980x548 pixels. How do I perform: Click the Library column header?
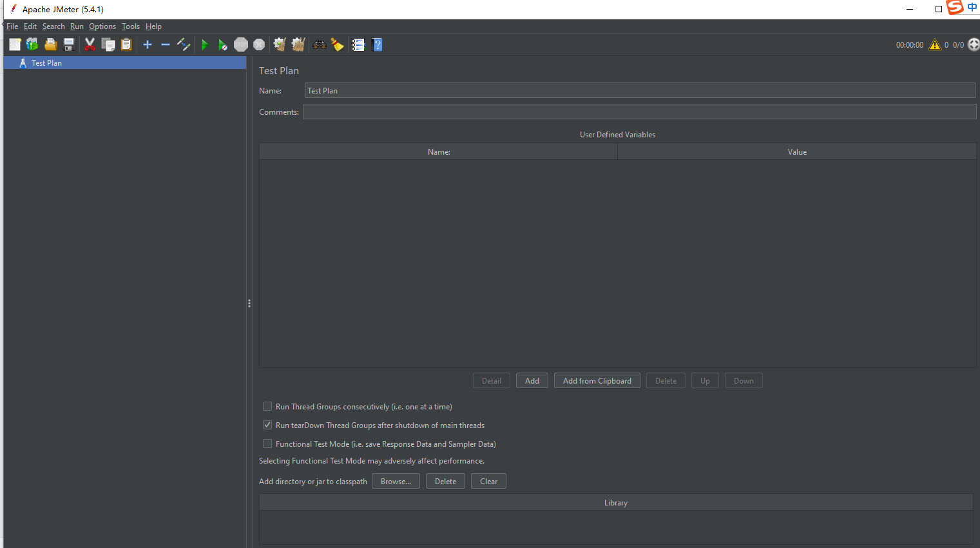click(616, 503)
